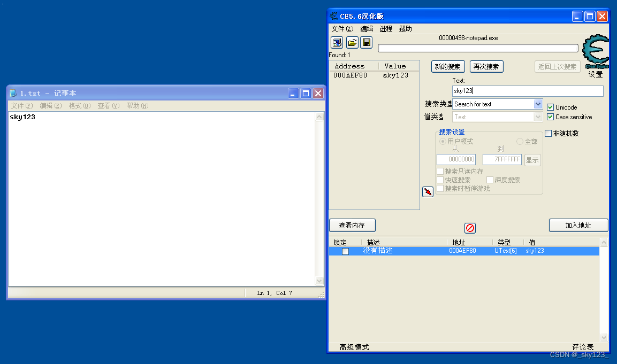617x364 pixels.
Task: Click Ln 1, Col 7 in Notepad status bar
Action: (x=275, y=293)
